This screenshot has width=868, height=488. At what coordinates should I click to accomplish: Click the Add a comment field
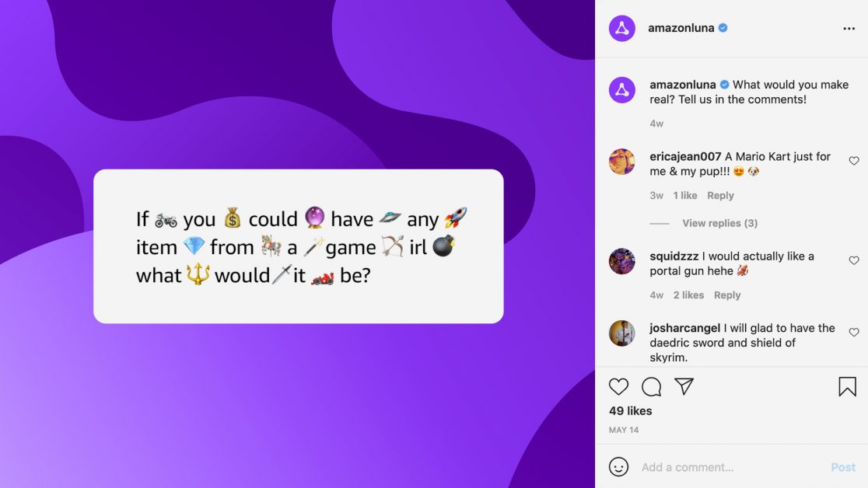730,467
